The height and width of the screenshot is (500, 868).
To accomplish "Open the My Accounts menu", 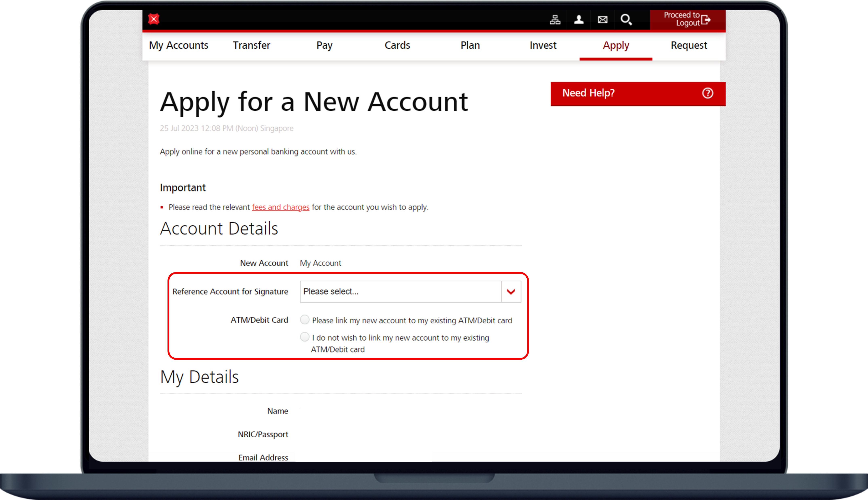I will (x=179, y=45).
